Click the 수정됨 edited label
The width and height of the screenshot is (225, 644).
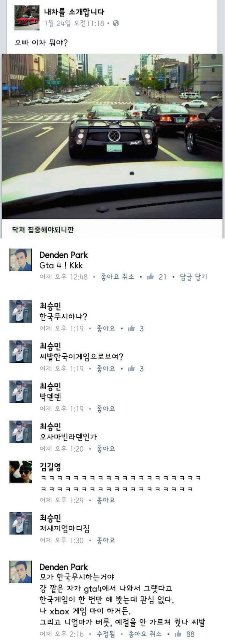coord(105,633)
